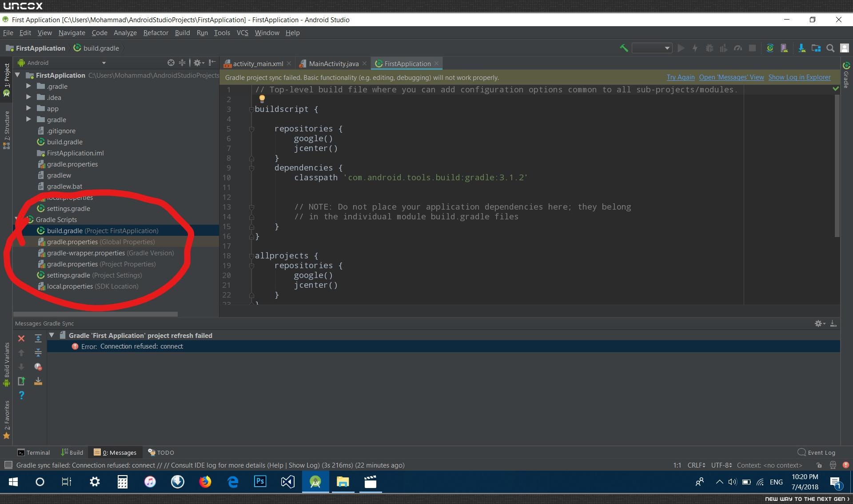Open Photoshop from the taskbar
Image resolution: width=853 pixels, height=504 pixels.
(260, 482)
